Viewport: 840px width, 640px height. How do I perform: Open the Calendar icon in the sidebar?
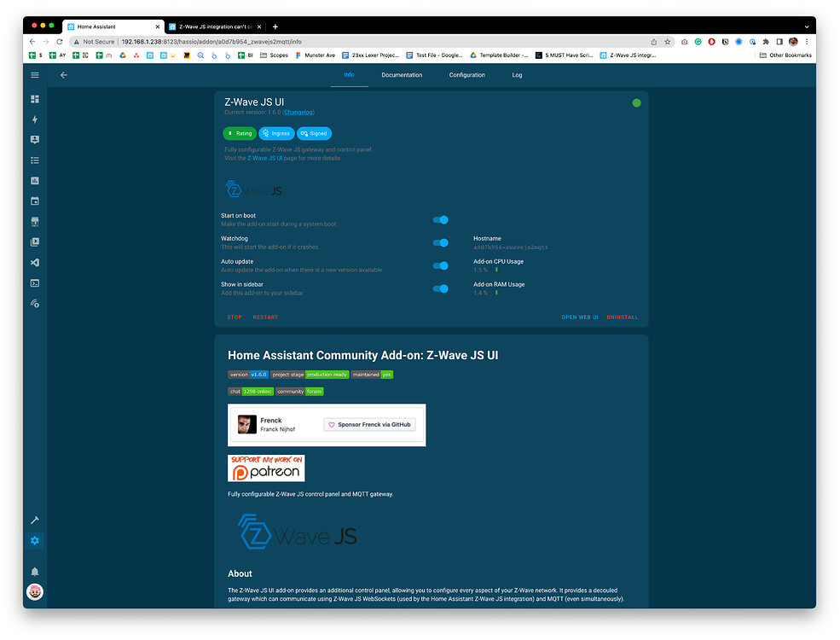coord(35,201)
